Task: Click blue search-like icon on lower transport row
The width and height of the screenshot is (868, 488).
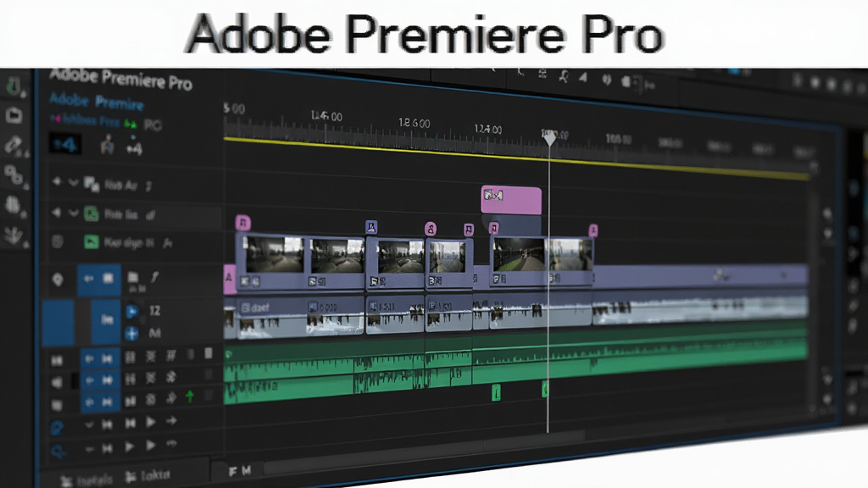Action: point(58,451)
